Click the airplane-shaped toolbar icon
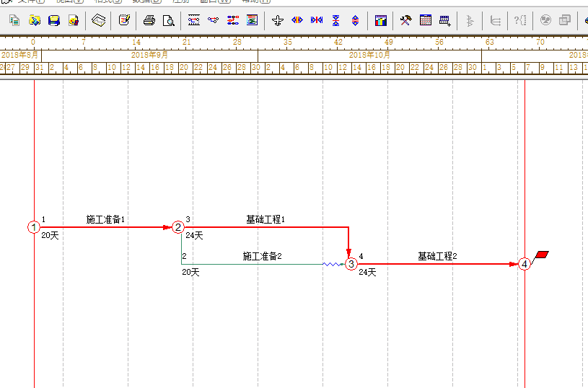This screenshot has height=388, width=588. 277,20
